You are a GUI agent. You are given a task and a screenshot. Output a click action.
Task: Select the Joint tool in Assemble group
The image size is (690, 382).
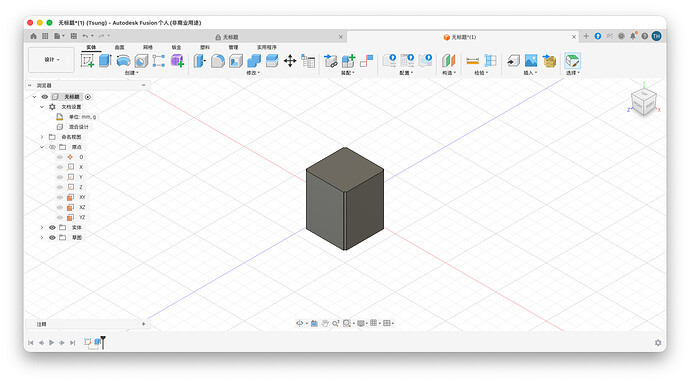(x=366, y=60)
